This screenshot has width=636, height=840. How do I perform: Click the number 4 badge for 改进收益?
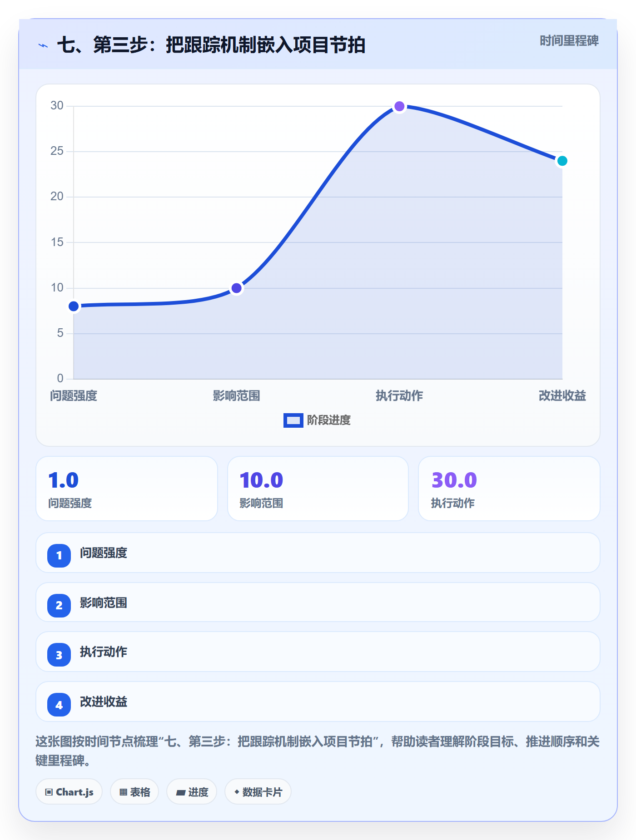pos(59,705)
